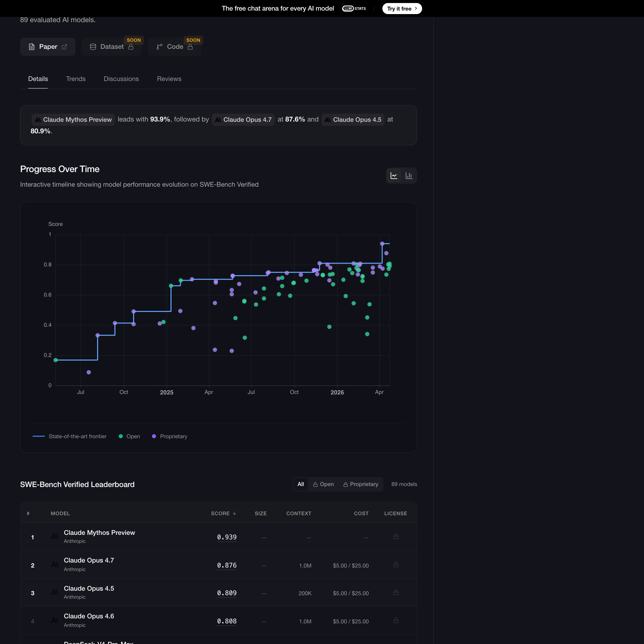Screen dimensions: 644x644
Task: Sort by the SCORE column header
Action: click(224, 513)
